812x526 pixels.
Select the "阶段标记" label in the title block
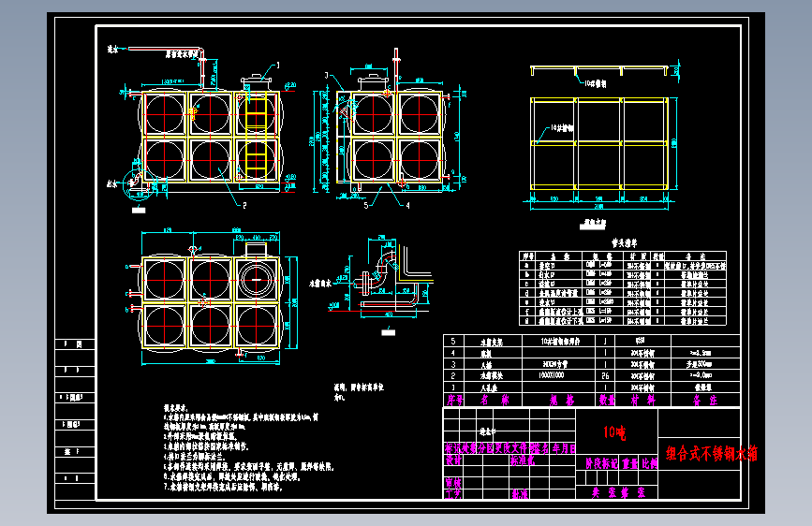602,463
